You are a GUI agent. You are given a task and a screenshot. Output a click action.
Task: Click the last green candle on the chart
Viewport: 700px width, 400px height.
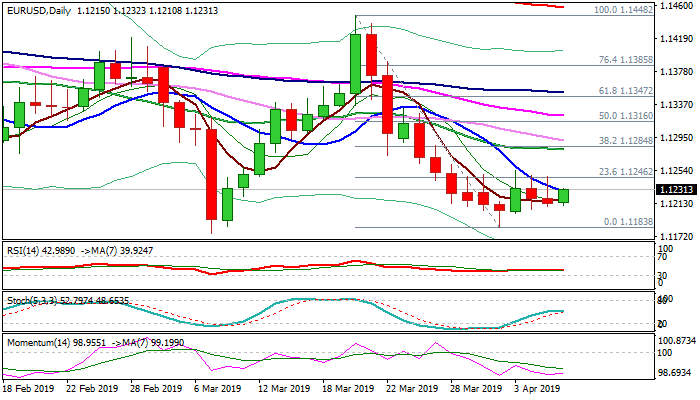tap(564, 196)
